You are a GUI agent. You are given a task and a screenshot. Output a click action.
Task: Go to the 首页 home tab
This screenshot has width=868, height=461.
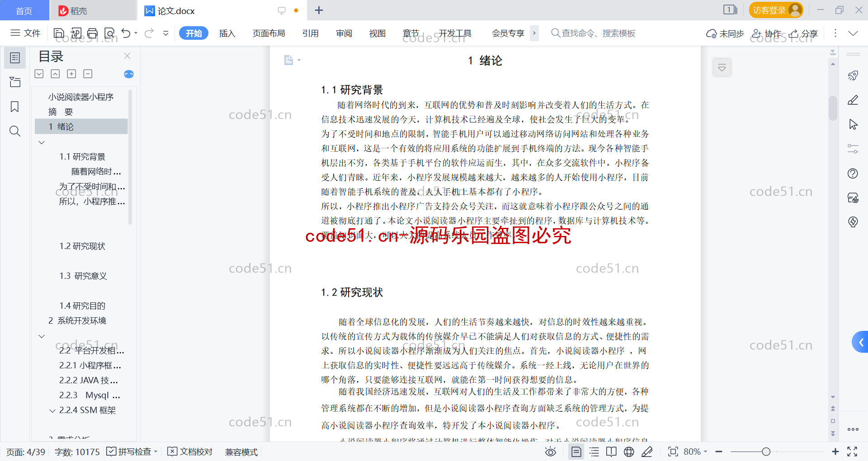24,10
